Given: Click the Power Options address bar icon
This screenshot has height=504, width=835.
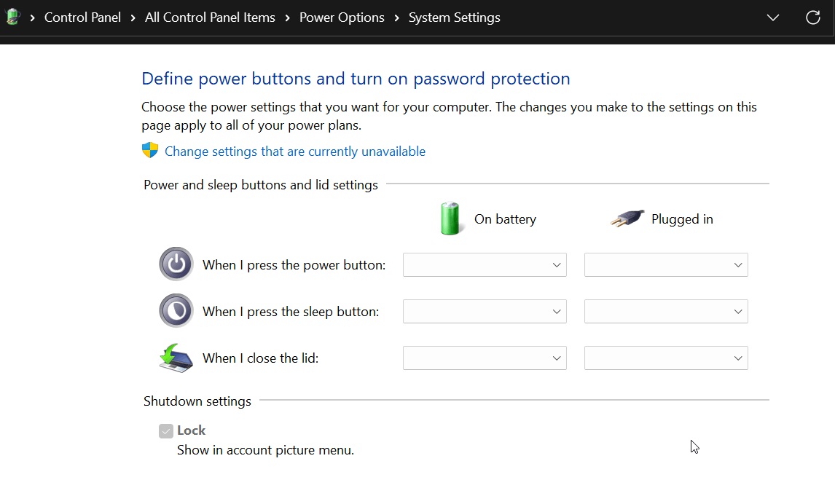Looking at the screenshot, I should pyautogui.click(x=12, y=17).
